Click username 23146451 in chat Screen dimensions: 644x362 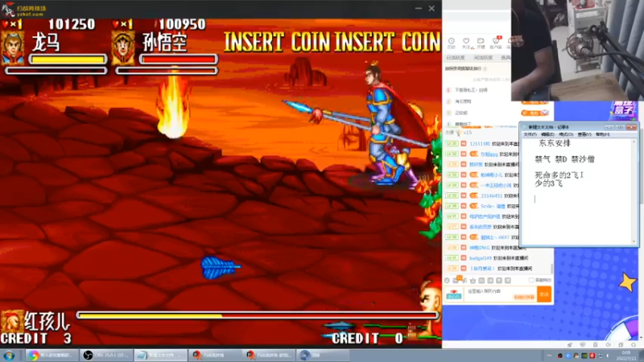pyautogui.click(x=491, y=195)
